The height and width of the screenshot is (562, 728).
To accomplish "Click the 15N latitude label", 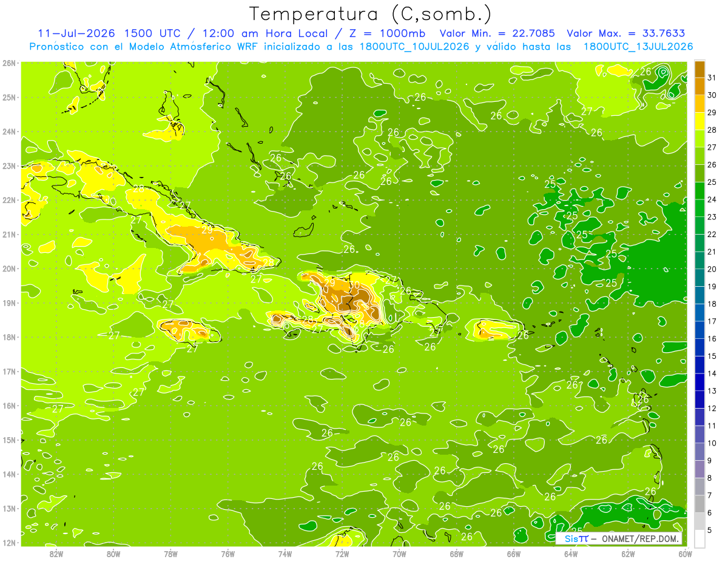I will [9, 440].
